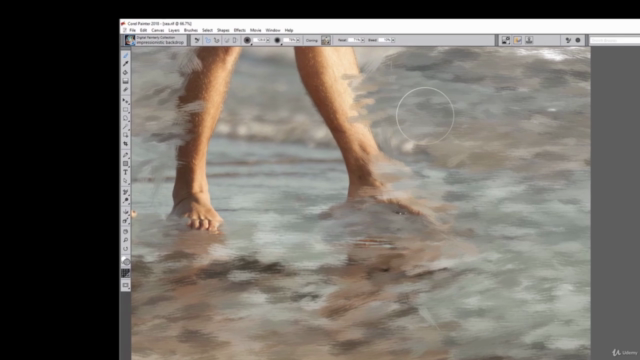Toggle the highlighted yellow panel icon
This screenshot has width=640, height=360.
518,40
